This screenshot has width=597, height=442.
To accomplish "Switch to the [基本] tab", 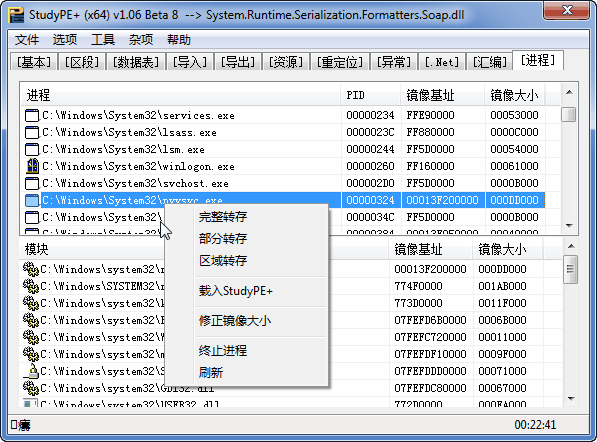I will pyautogui.click(x=34, y=62).
